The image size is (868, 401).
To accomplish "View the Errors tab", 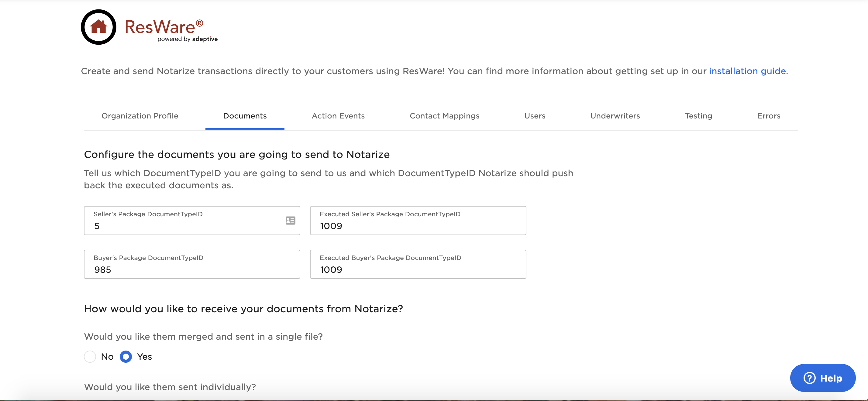I will point(769,116).
